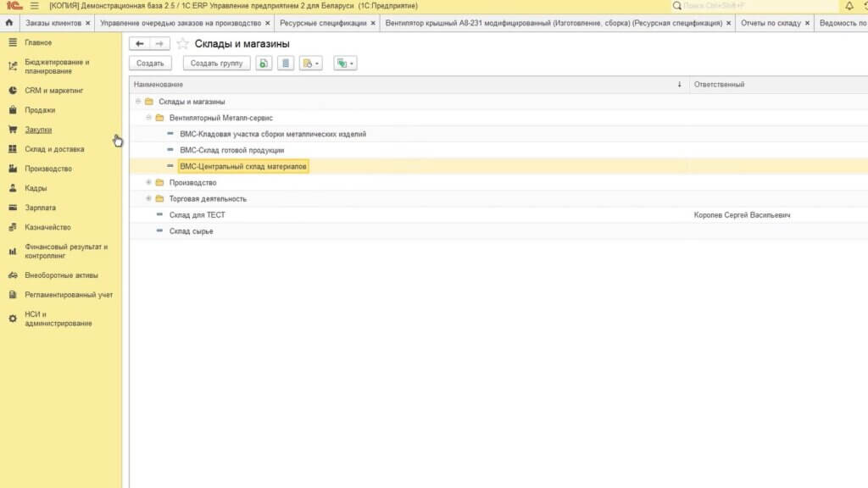Open the hamburger main menu icon
The image size is (868, 488).
pos(34,6)
